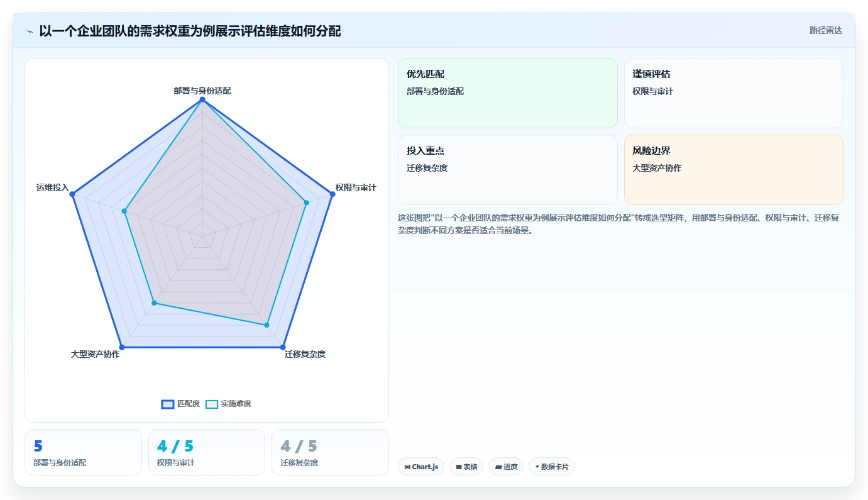
Task: Click the stat card showing 5
Action: [83, 452]
